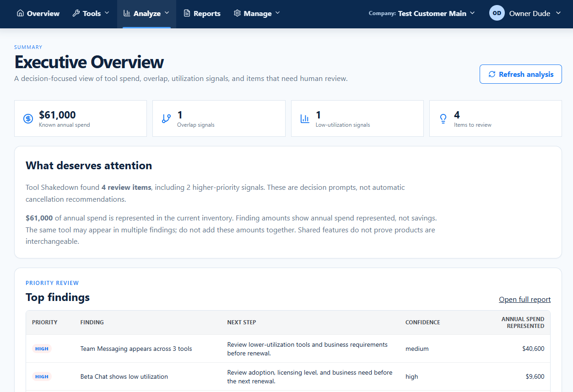Click HIGH badge in Team Messaging row

[42, 349]
